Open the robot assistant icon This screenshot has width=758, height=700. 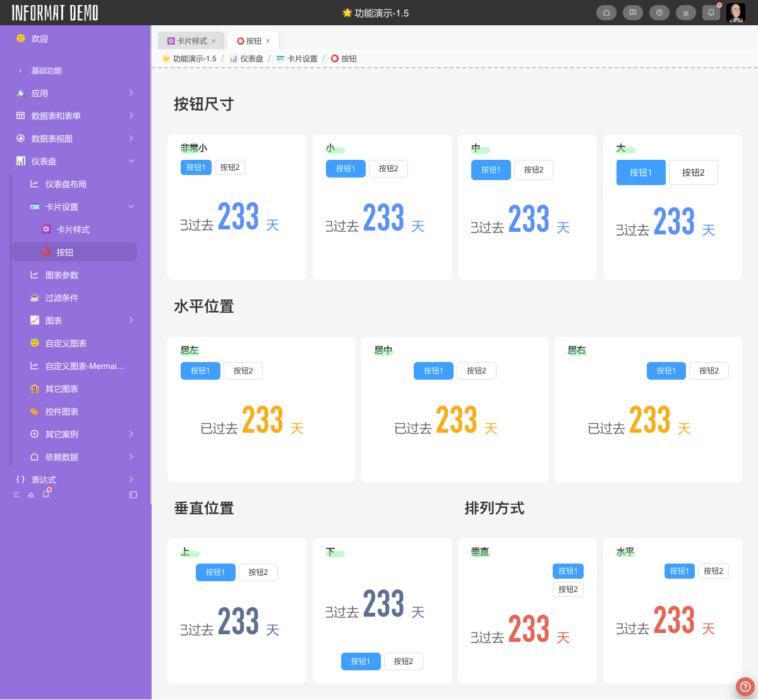pyautogui.click(x=685, y=13)
